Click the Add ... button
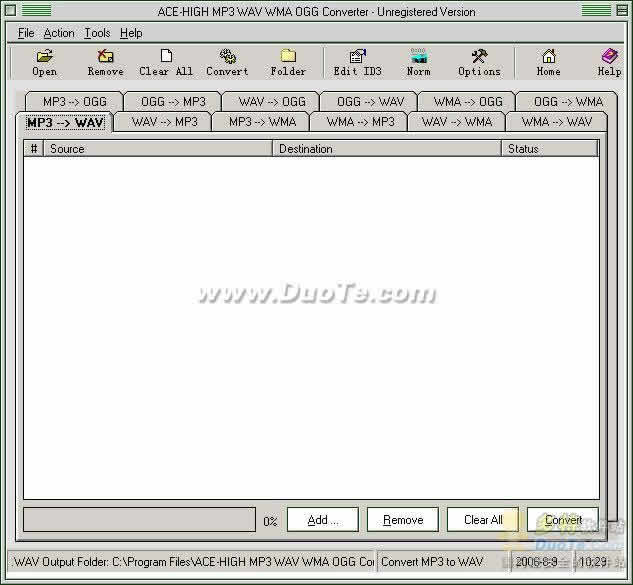 pyautogui.click(x=323, y=520)
